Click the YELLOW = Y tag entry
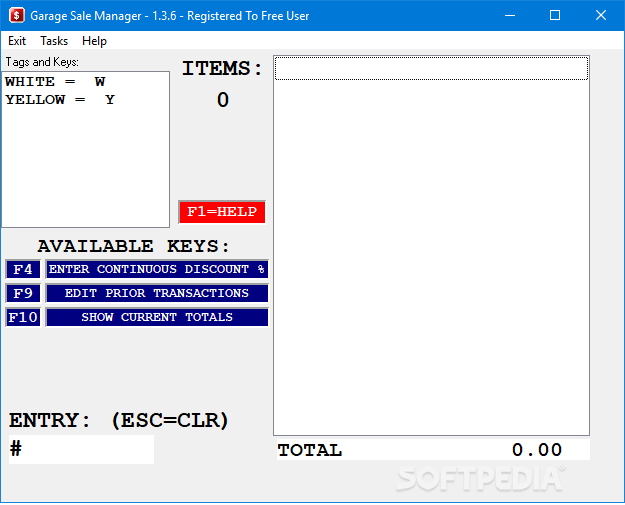 tap(60, 100)
